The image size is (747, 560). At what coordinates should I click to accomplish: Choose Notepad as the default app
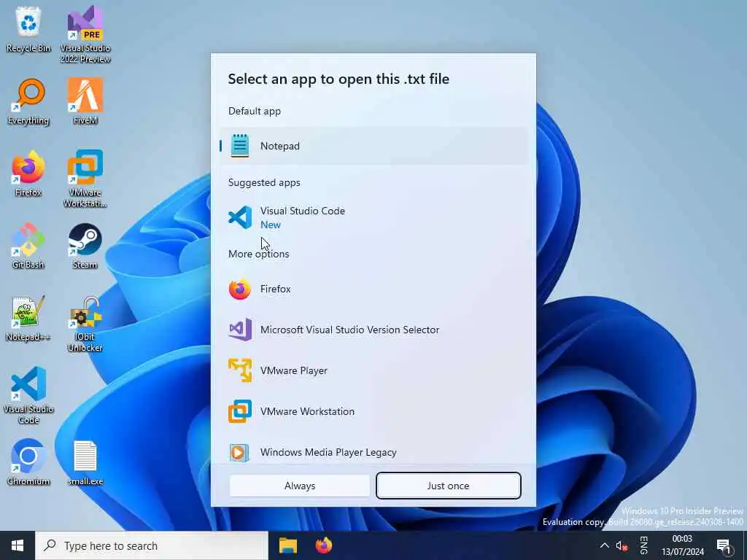pos(373,146)
